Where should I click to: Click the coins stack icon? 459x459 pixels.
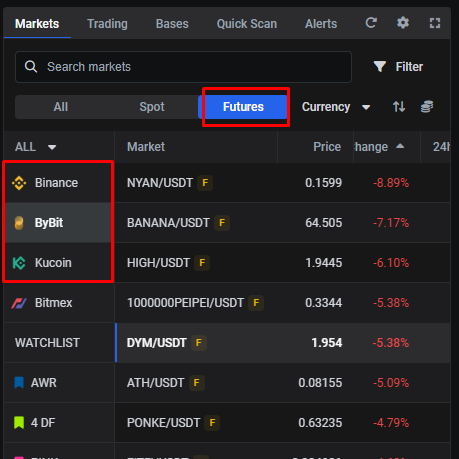427,107
